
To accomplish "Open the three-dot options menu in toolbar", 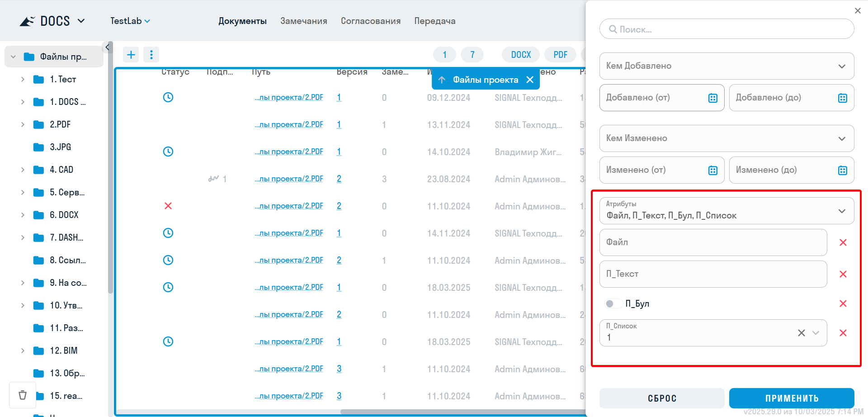I will [x=151, y=55].
